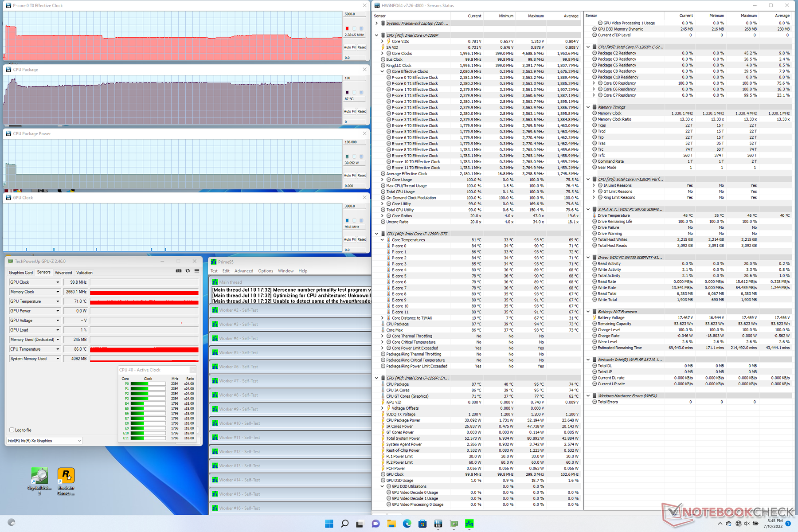Collapse the Memory Timings section
Screen dimensions: 798x532
[x=588, y=107]
